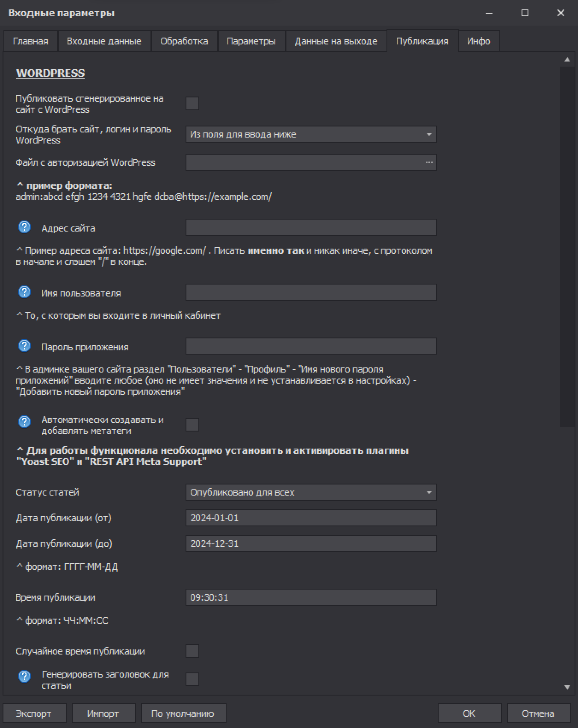This screenshot has width=578, height=728.
Task: Open the credentials source dropdown
Action: click(311, 134)
